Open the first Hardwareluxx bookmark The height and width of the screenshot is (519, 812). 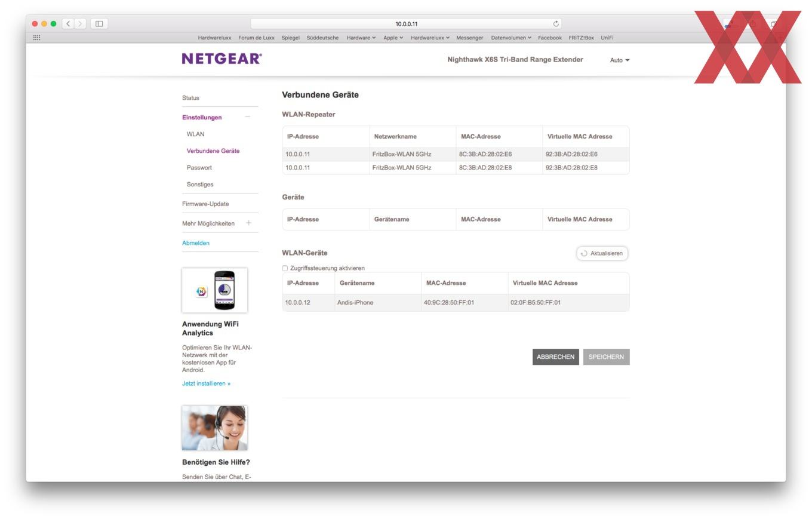tap(214, 38)
